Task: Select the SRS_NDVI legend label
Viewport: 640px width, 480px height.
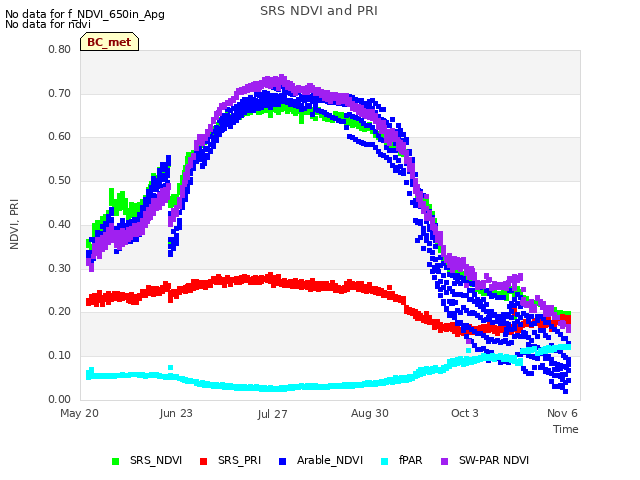Action: (x=156, y=460)
